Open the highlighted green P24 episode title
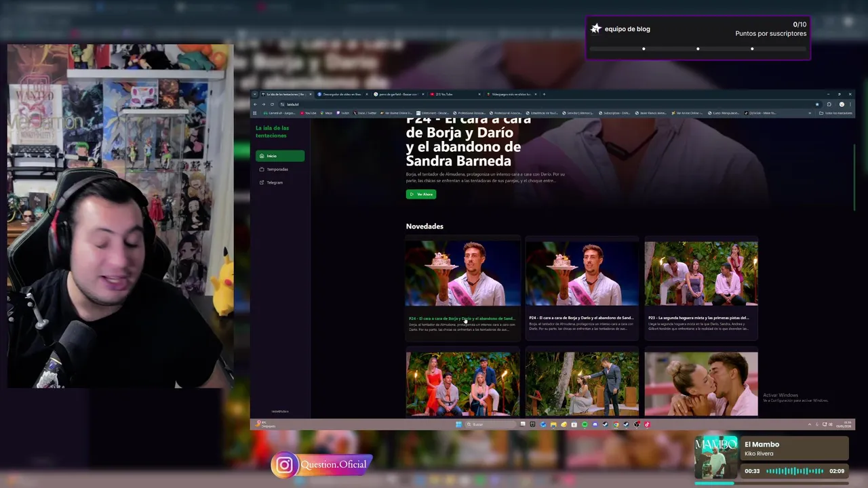Viewport: 868px width, 488px height. 462,319
